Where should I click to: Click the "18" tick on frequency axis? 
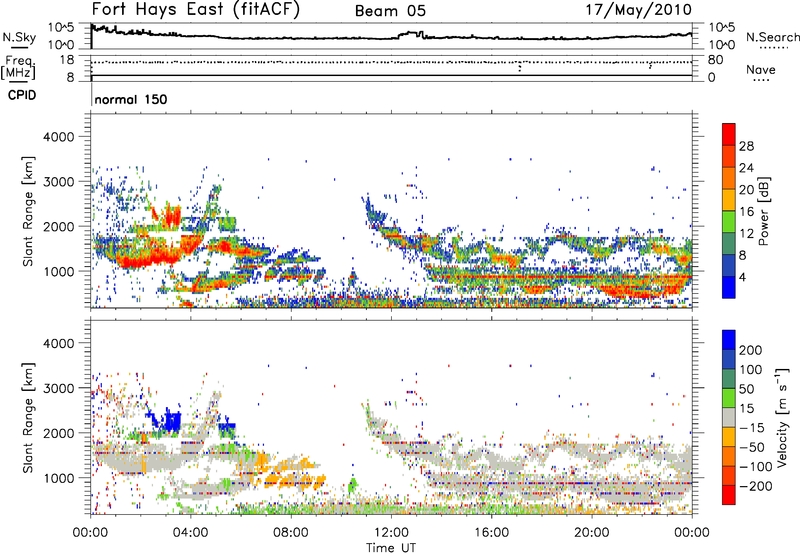66,60
